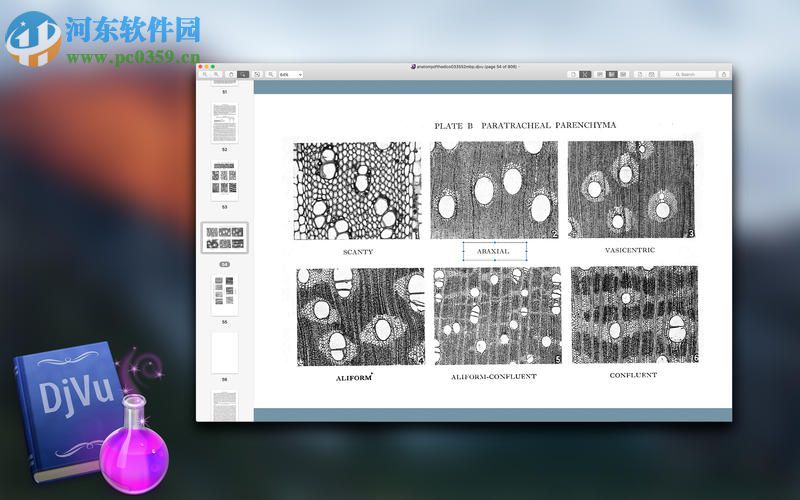Screen dimensions: 800x500
Task: Click the zoom in magnifier icon
Action: tap(216, 74)
